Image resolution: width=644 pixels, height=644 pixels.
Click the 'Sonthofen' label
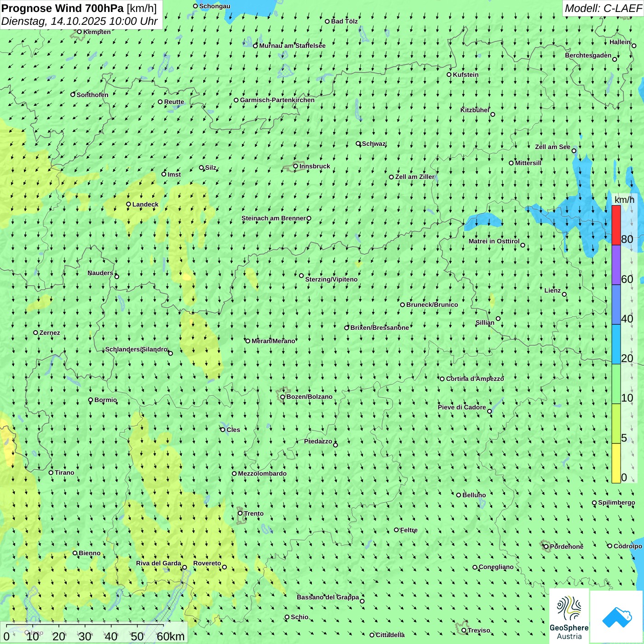pos(92,95)
